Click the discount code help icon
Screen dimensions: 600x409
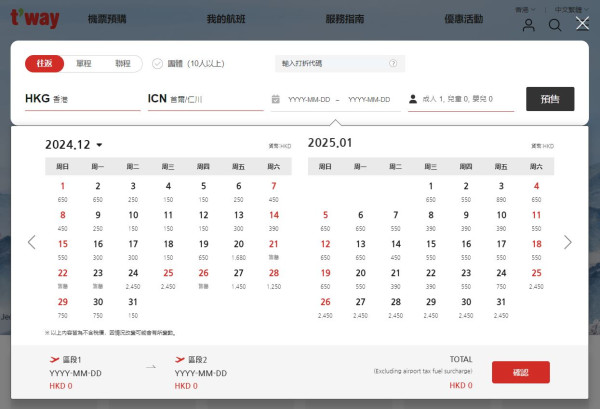[393, 63]
